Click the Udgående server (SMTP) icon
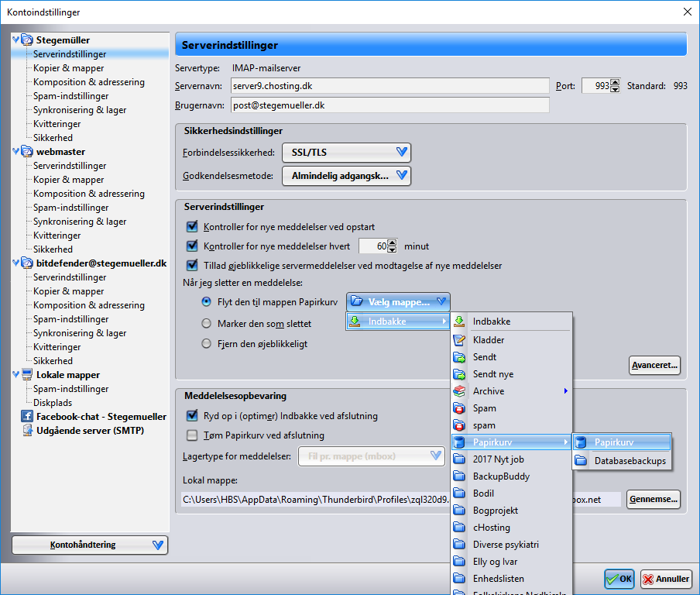 click(x=27, y=430)
